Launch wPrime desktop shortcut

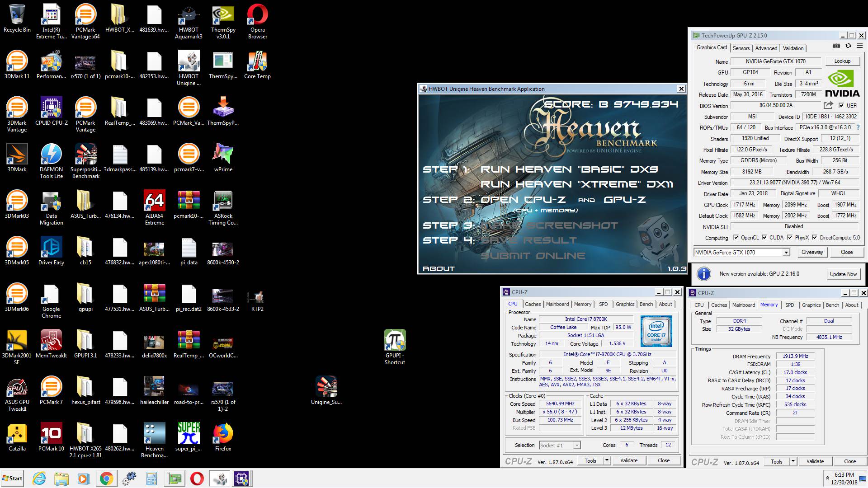[x=223, y=158]
